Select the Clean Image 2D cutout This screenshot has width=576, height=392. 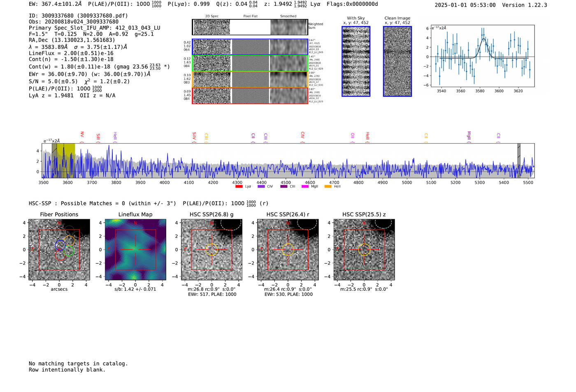pyautogui.click(x=397, y=61)
